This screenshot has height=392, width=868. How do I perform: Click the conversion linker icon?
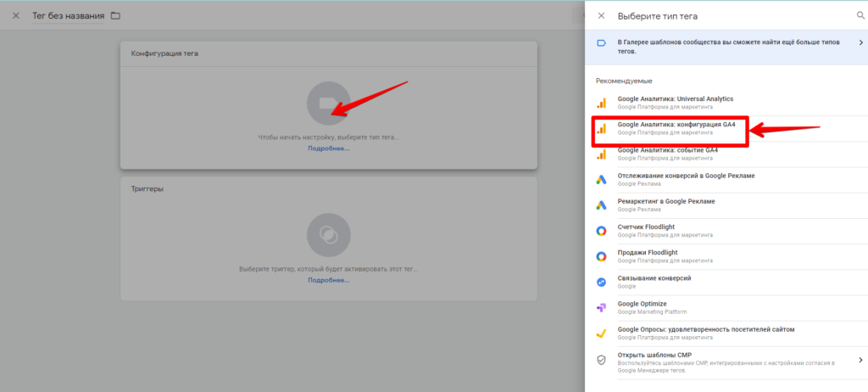click(601, 282)
